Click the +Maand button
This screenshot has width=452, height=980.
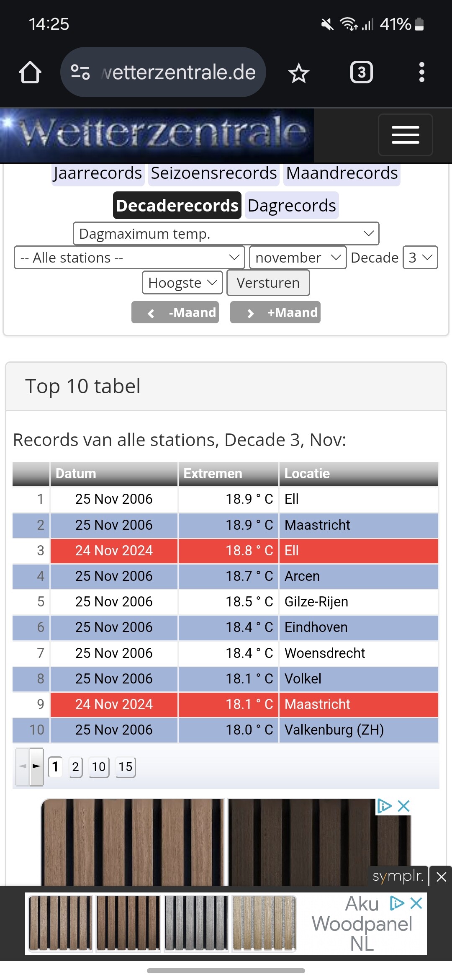(x=275, y=312)
